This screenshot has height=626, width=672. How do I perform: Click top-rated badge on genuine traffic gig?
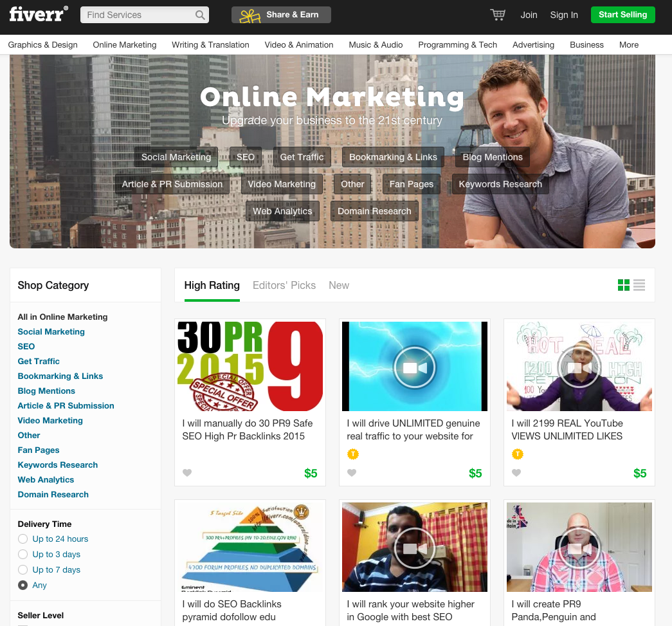click(352, 454)
